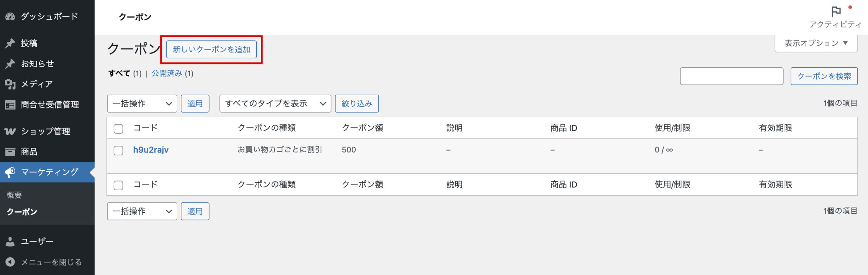Viewport: 868px width, 275px height.
Task: Collapse menu using the arrow icon
Action: 10,262
